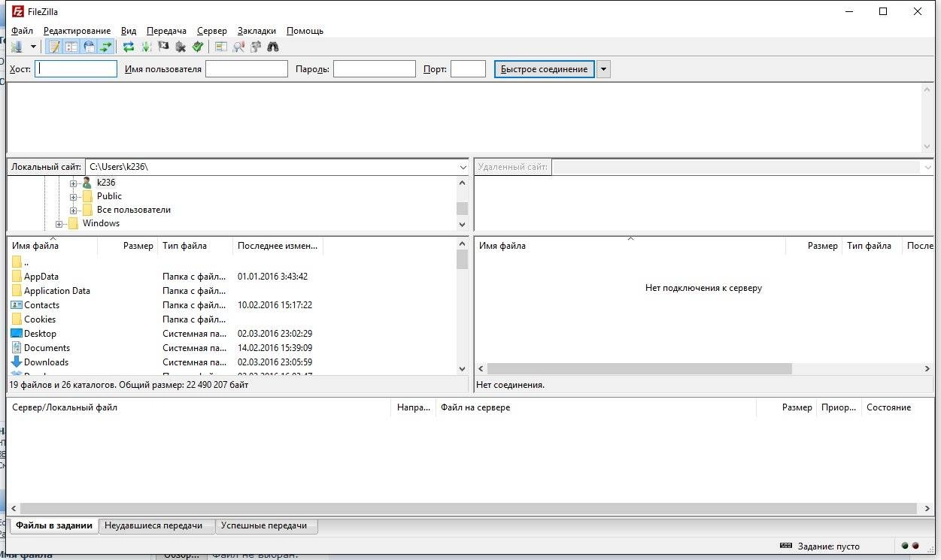Select the Public folder in tree
941x560 pixels.
pos(109,196)
